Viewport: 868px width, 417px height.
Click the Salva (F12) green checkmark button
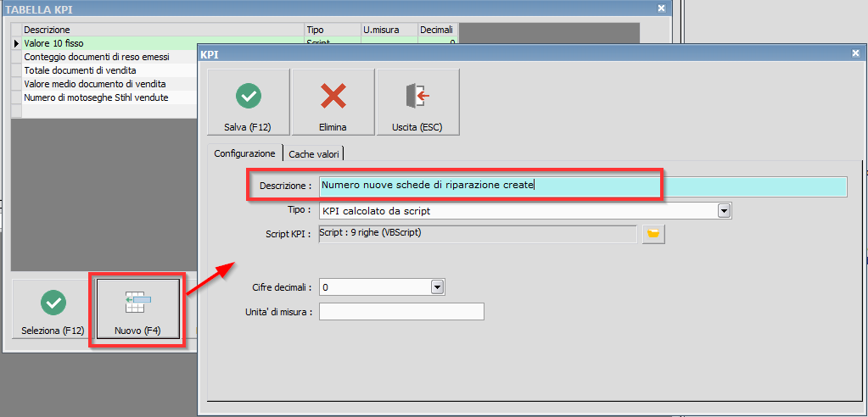(x=249, y=103)
